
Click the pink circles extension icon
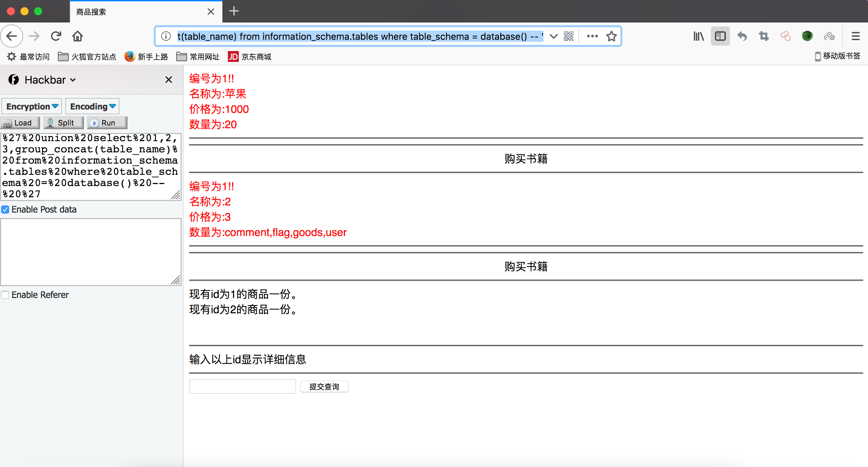(x=785, y=36)
